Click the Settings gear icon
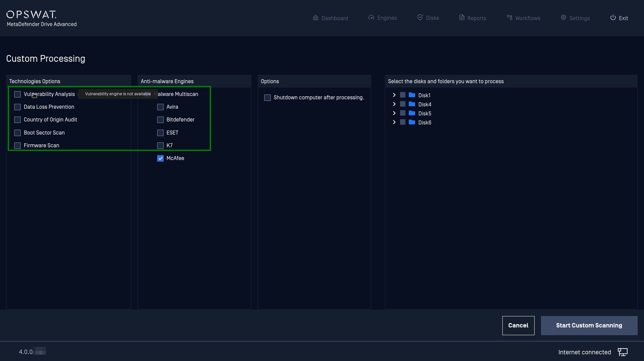This screenshot has width=644, height=361. click(x=563, y=17)
